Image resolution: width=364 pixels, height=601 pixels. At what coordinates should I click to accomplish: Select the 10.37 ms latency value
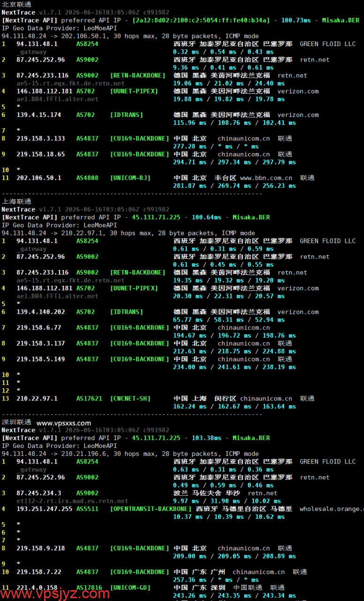pyautogui.click(x=188, y=517)
